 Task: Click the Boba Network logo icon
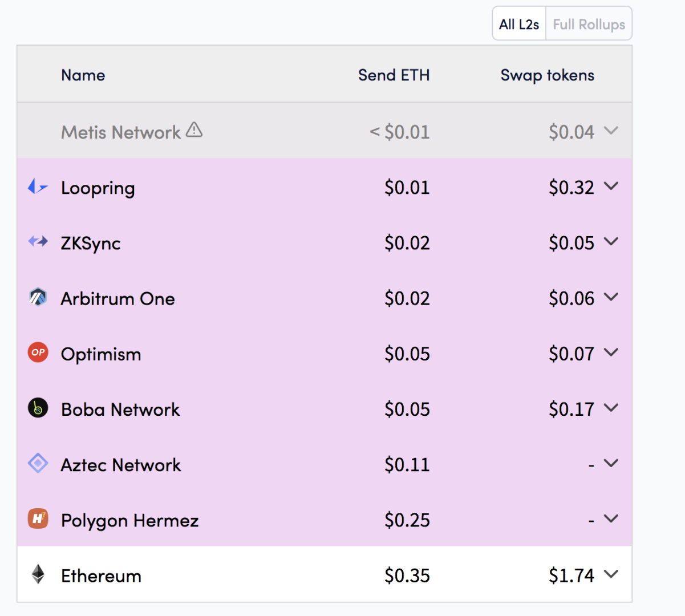(x=38, y=408)
